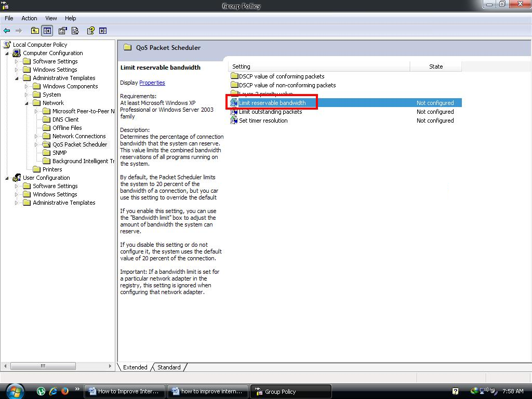This screenshot has width=532, height=399.
Task: Click the 7:58 AM taskbar clock
Action: [513, 391]
